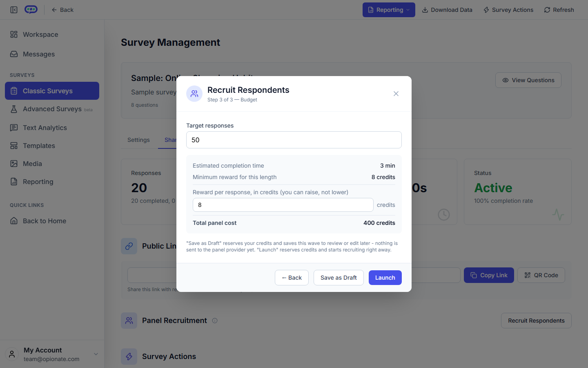
Task: Click Back to Home quick link
Action: 52,221
